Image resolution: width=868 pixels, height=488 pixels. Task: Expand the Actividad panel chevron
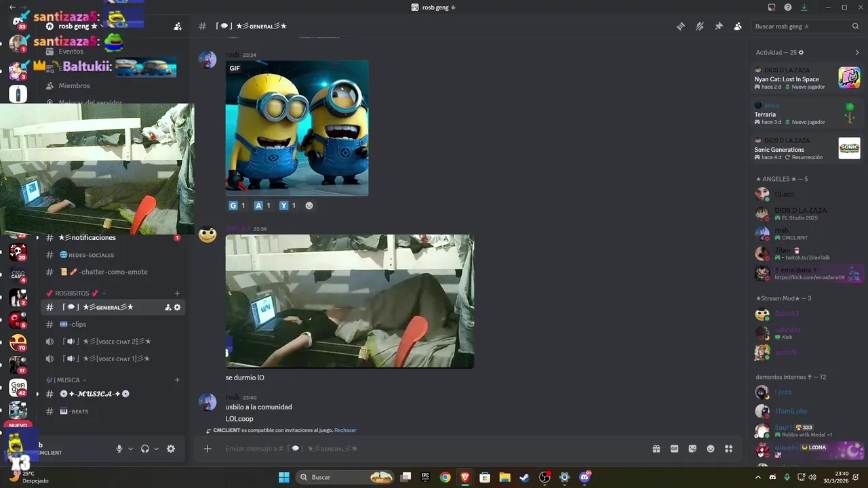(857, 52)
